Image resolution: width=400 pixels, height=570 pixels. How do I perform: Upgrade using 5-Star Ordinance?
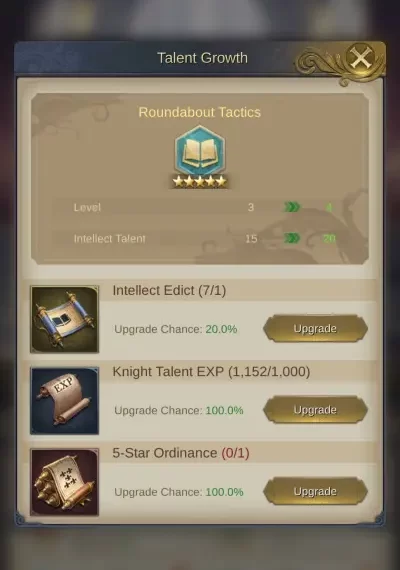click(x=315, y=491)
